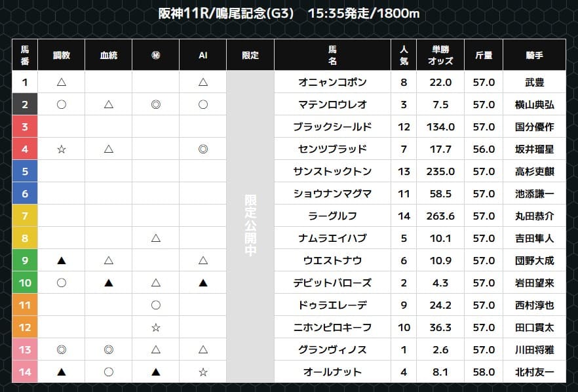Click the double-circle mark in row 13's 調教 column
578x392 pixels.
[62, 349]
